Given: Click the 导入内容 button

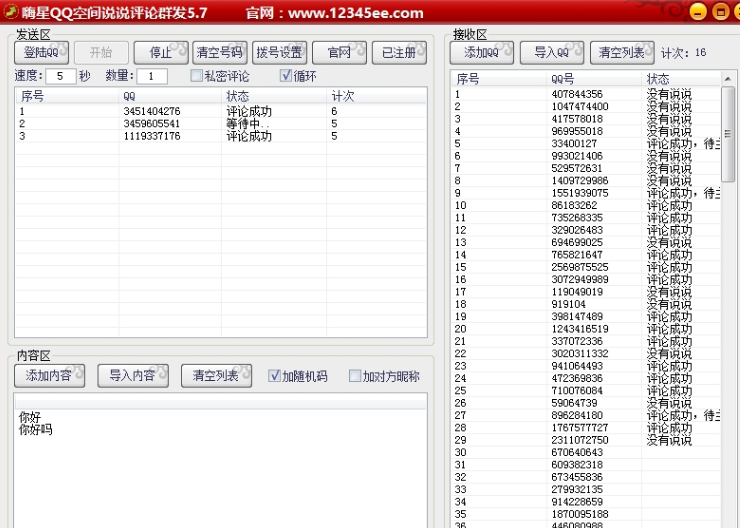Looking at the screenshot, I should click(133, 376).
